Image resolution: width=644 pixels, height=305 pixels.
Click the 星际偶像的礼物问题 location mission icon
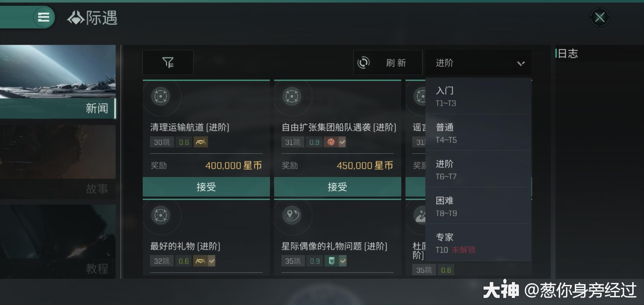click(x=292, y=215)
